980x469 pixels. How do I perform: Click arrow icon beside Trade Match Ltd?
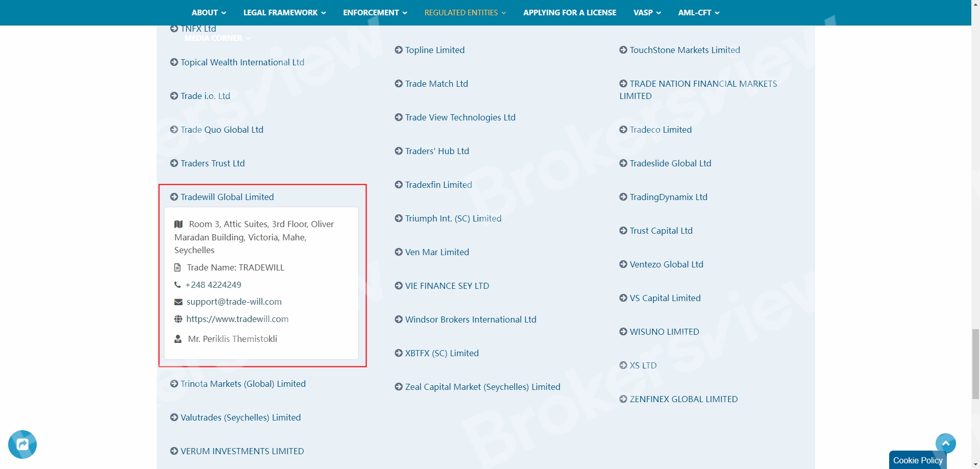coord(399,84)
